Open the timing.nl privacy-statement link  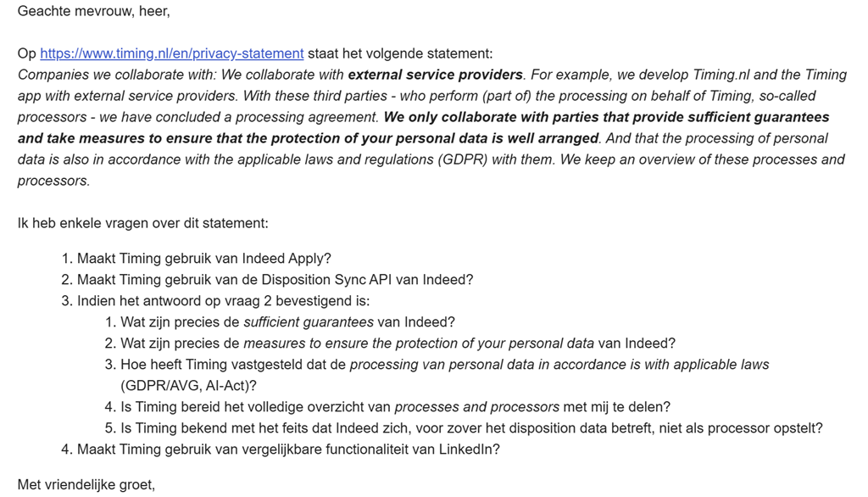click(x=171, y=53)
